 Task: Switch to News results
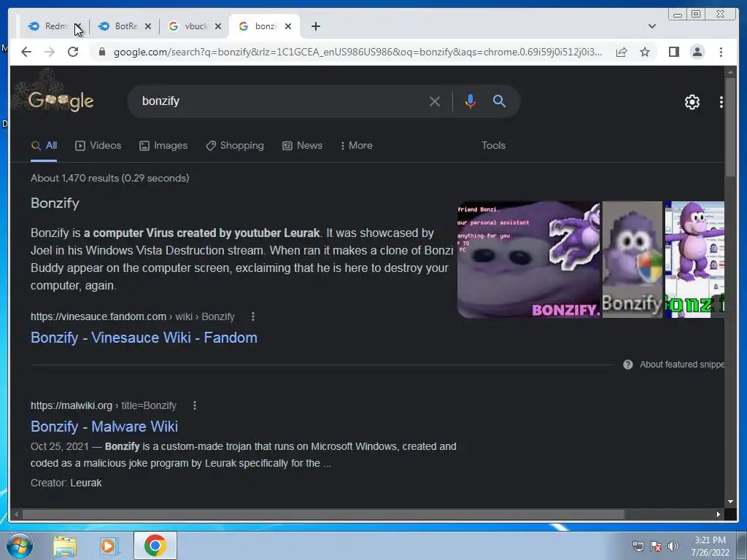point(302,146)
